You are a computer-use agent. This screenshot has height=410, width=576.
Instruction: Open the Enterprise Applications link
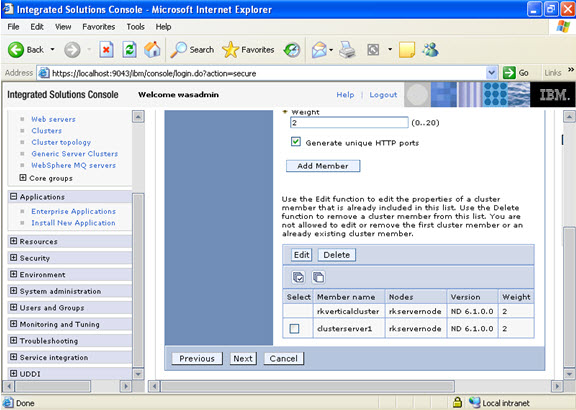(73, 211)
